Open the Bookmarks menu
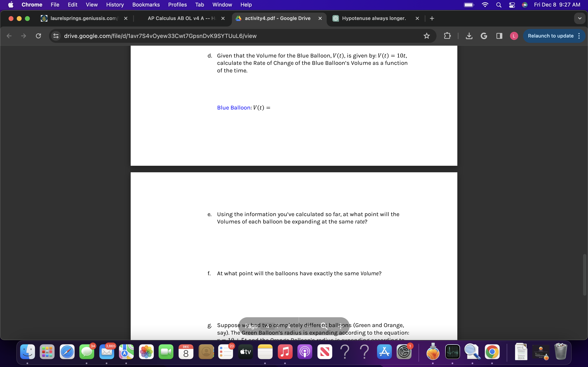The height and width of the screenshot is (367, 588). tap(146, 5)
